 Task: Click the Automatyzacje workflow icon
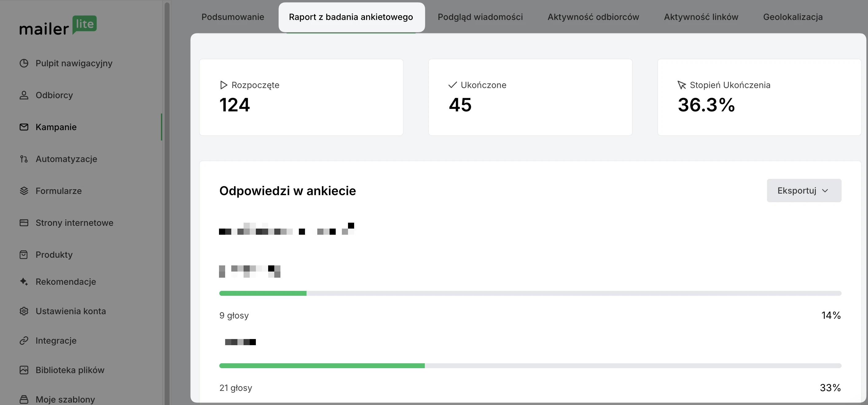[24, 159]
